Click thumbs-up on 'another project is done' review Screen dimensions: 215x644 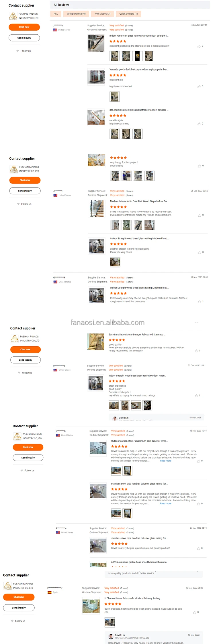point(200,252)
